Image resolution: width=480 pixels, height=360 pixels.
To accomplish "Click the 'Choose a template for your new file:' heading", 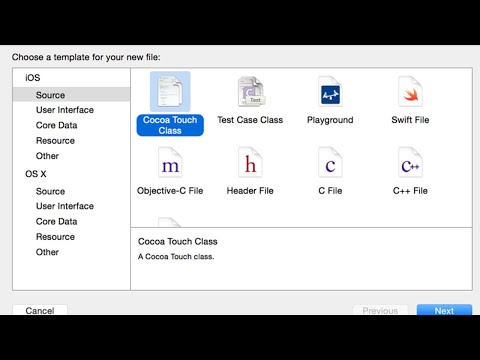I will [86, 57].
